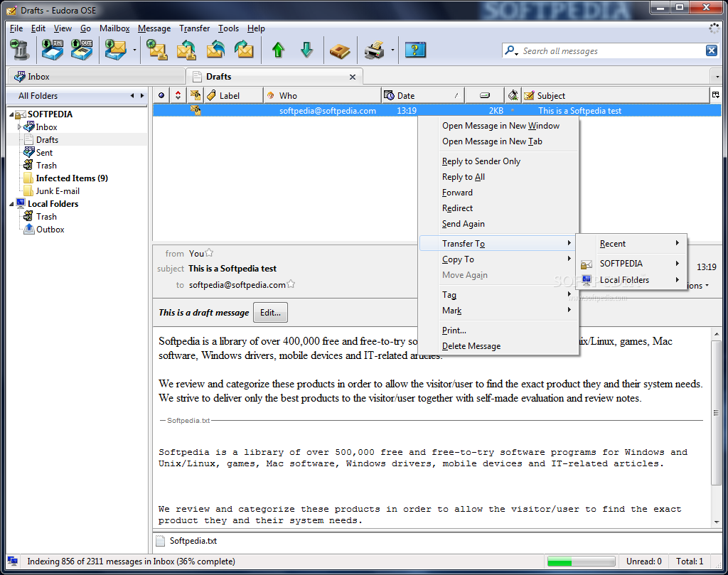
Task: Switch to the Inbox tab
Action: click(x=96, y=77)
